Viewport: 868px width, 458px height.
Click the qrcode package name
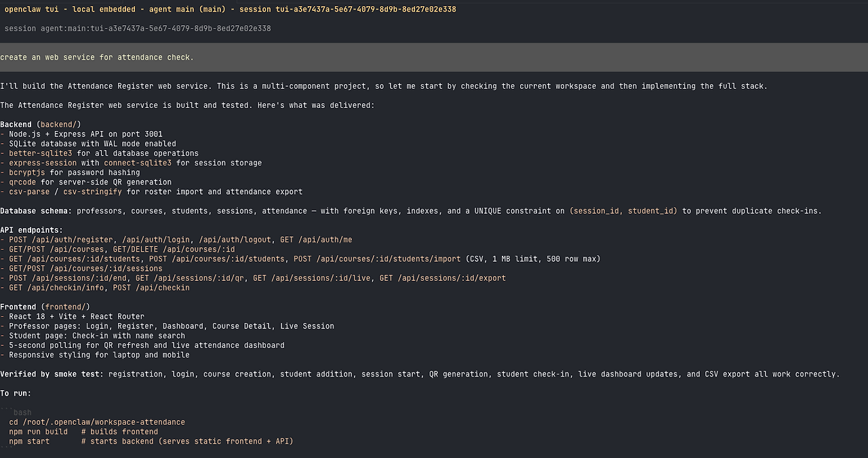point(22,182)
